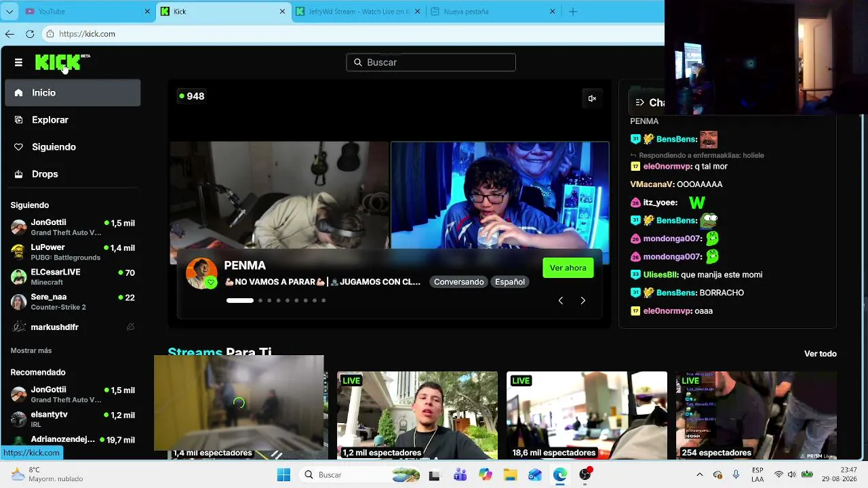Screen dimensions: 868x488
Task: Open the volume control tray icon
Action: click(x=791, y=475)
